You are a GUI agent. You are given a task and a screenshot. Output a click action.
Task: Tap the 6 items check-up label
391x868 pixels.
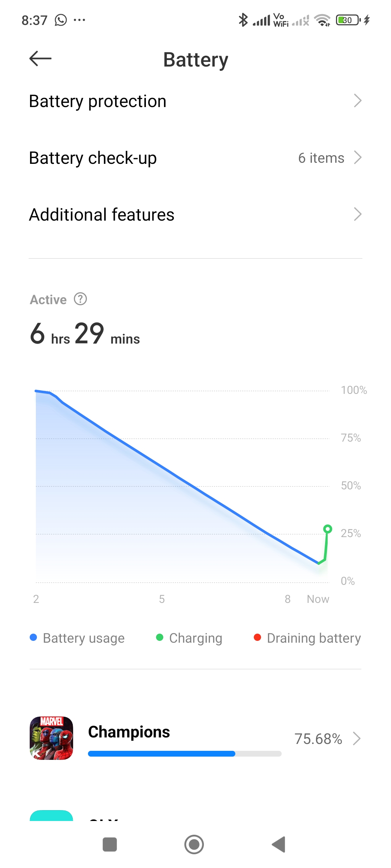(x=321, y=158)
